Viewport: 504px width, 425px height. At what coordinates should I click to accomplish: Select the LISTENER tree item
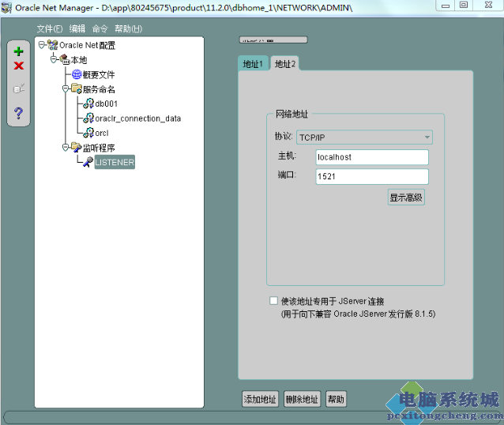pos(115,162)
